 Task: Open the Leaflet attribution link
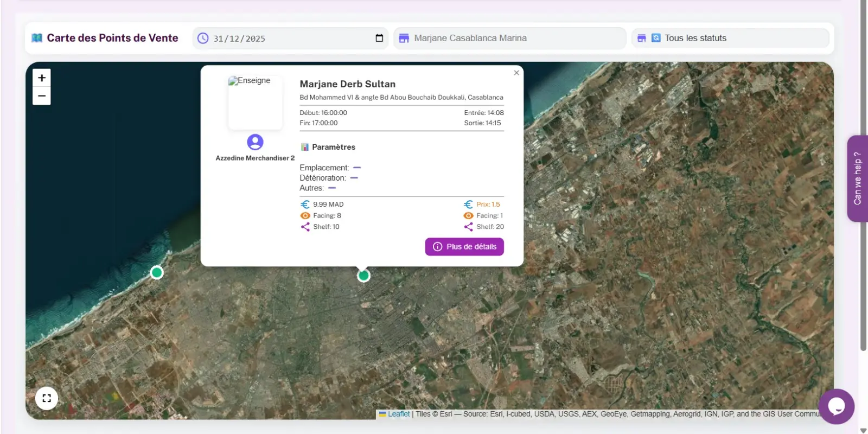(x=399, y=414)
